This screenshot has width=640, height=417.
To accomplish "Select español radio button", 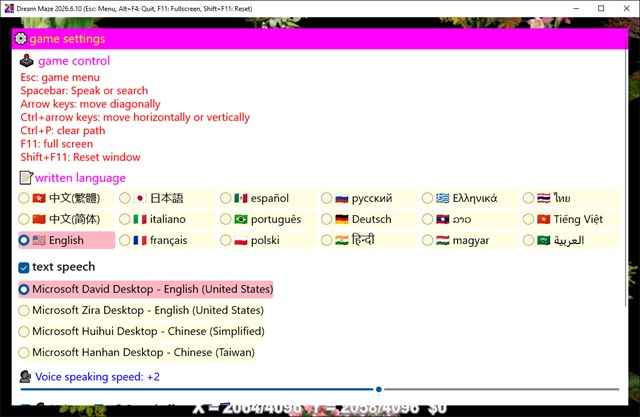I will [225, 198].
